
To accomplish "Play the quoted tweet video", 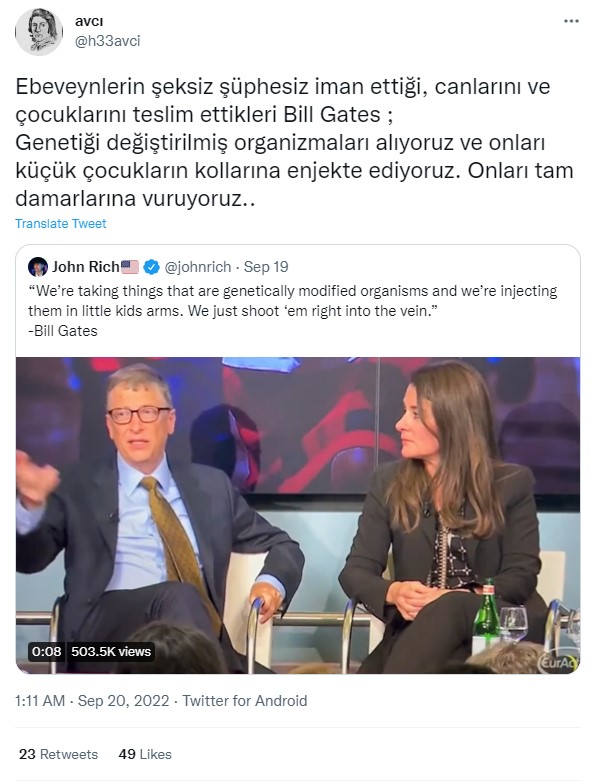I will 298,515.
